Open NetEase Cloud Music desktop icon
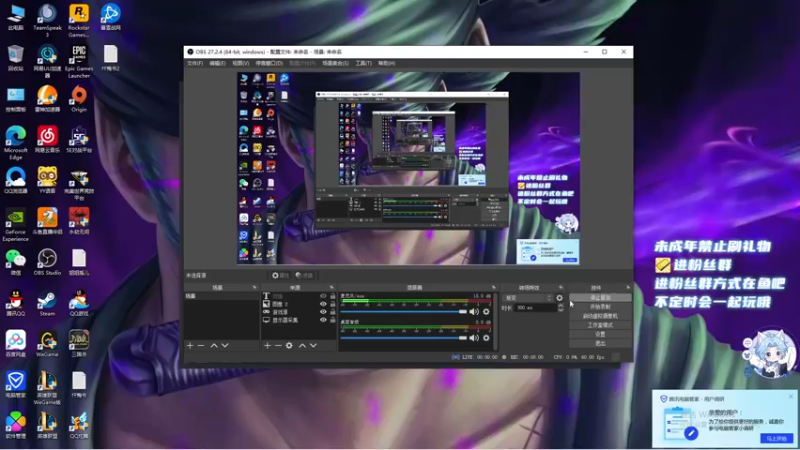 [x=47, y=140]
